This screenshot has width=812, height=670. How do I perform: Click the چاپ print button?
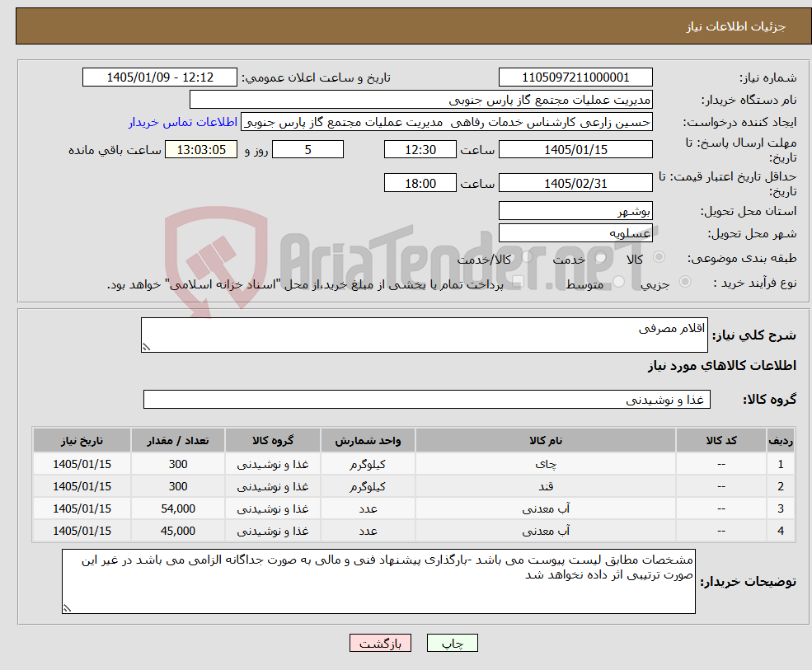tap(452, 643)
